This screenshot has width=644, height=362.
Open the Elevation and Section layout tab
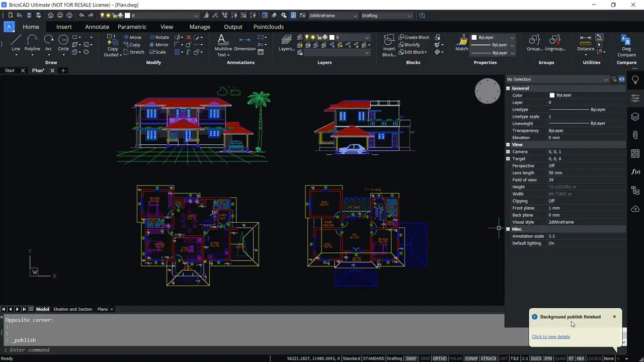pos(73,309)
